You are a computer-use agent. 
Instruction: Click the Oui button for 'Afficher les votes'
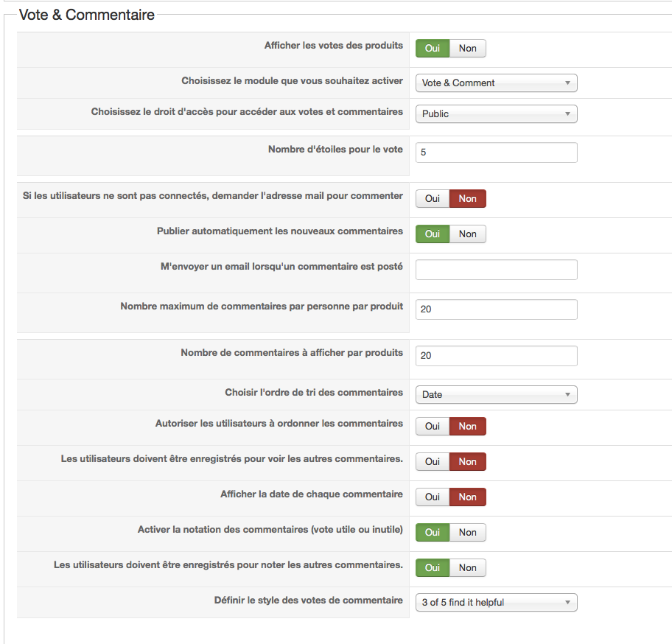coord(433,49)
